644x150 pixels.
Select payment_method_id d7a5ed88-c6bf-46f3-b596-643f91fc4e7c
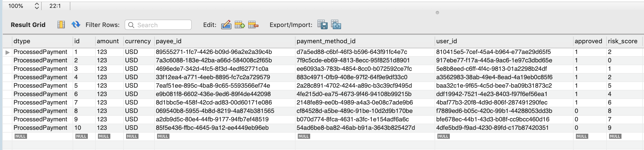(352, 52)
